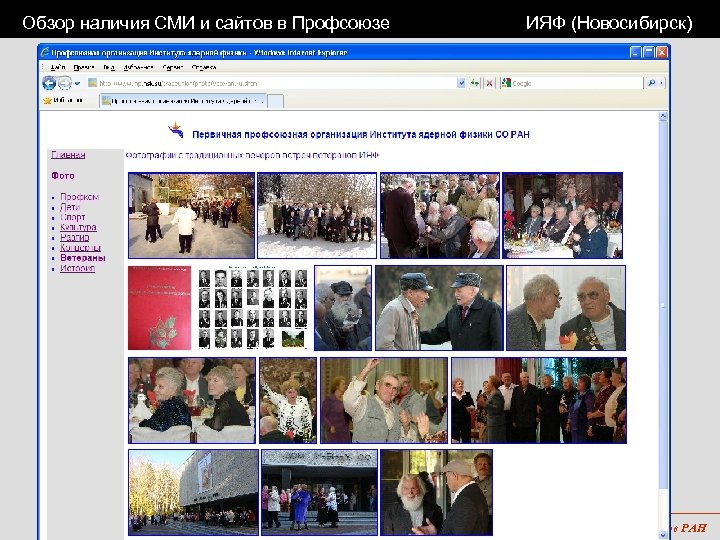
Task: Open the Профком link
Action: (x=79, y=197)
